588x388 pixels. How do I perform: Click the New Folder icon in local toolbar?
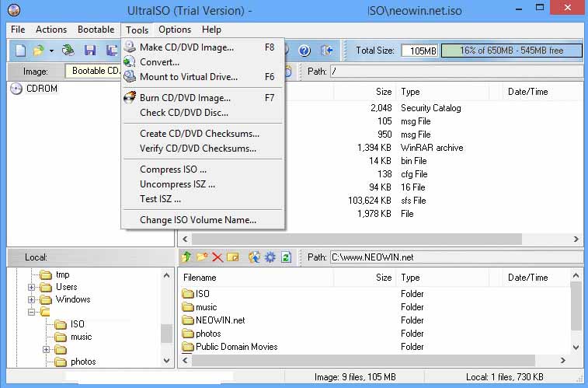click(202, 257)
